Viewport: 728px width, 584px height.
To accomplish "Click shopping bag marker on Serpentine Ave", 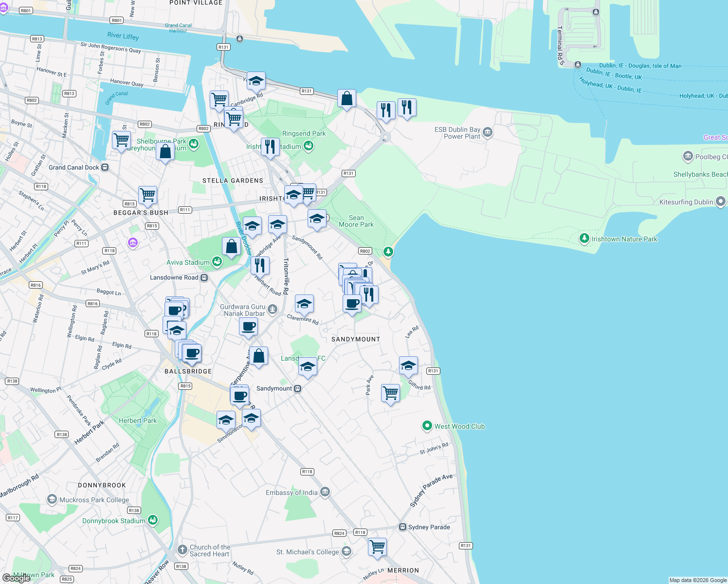I will click(259, 356).
